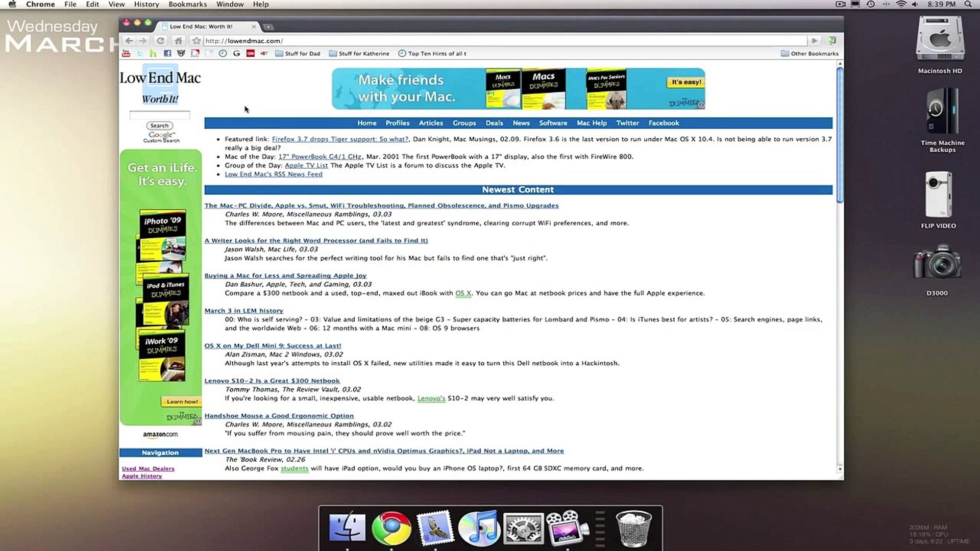Open new tab with plus button

pos(268,27)
